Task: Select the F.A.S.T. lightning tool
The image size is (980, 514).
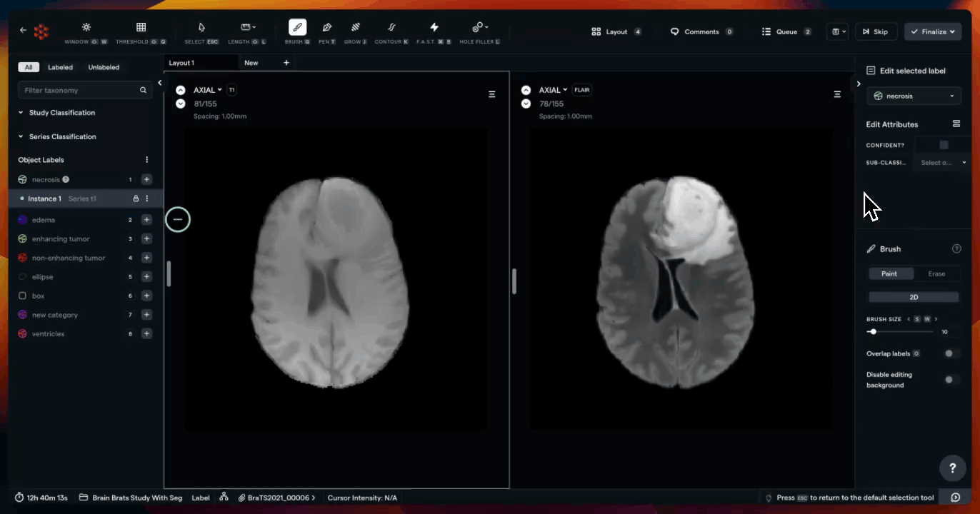Action: tap(434, 32)
